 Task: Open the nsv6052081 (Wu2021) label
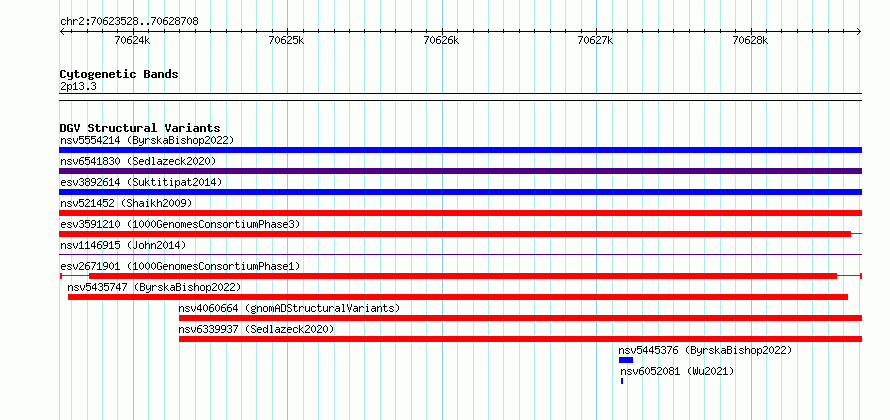point(677,371)
